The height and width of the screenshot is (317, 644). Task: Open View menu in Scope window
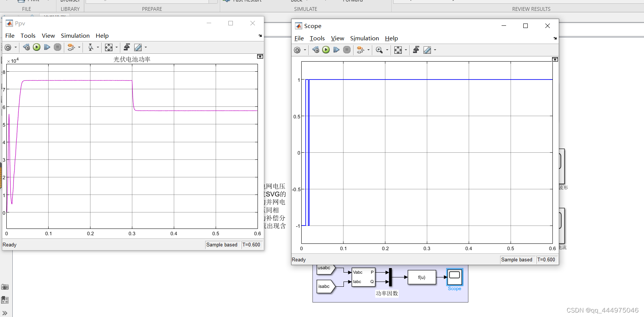click(x=338, y=38)
